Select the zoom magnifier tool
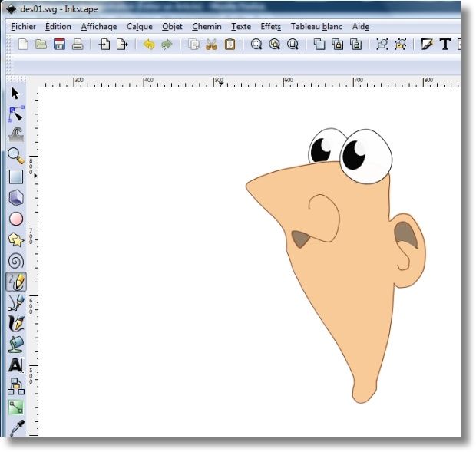 (x=16, y=156)
